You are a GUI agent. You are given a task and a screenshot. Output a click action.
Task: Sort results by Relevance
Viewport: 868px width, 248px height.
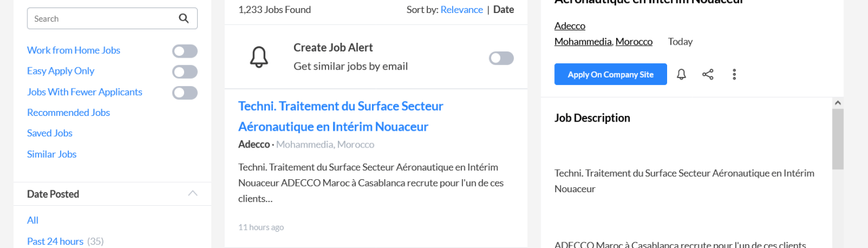click(461, 9)
